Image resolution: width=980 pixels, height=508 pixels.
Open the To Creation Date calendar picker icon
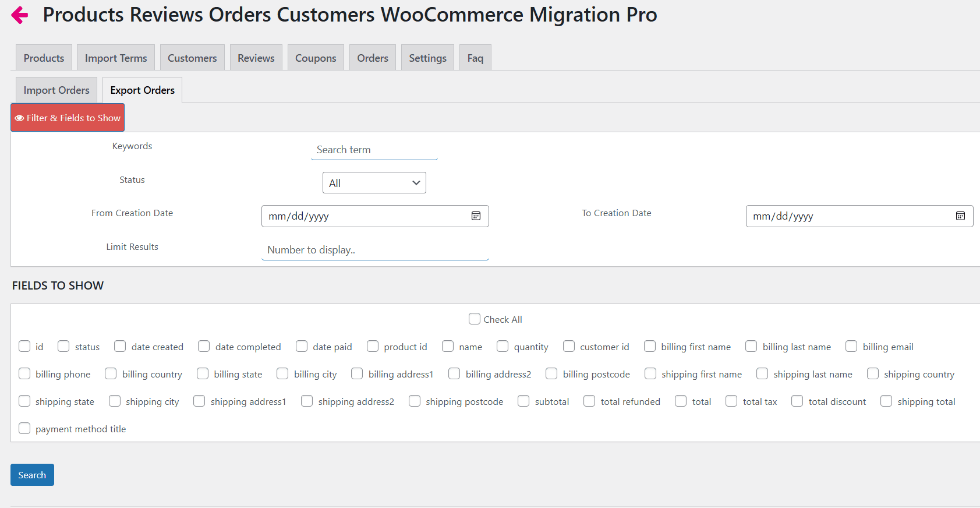click(x=960, y=216)
